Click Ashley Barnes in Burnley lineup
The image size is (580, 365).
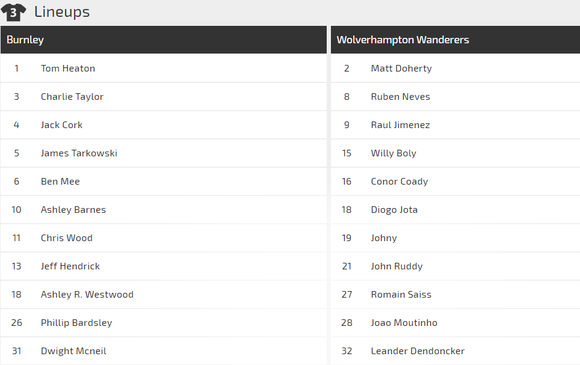(73, 210)
